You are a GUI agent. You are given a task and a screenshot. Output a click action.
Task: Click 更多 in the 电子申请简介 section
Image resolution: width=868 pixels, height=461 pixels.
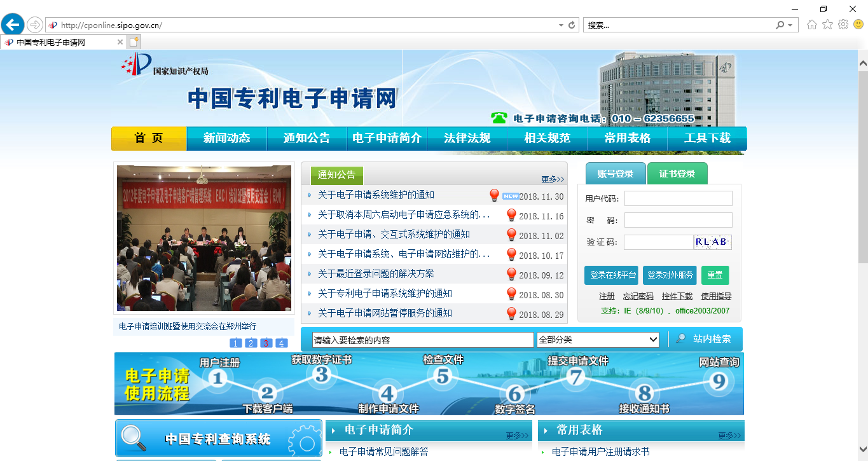pyautogui.click(x=517, y=436)
